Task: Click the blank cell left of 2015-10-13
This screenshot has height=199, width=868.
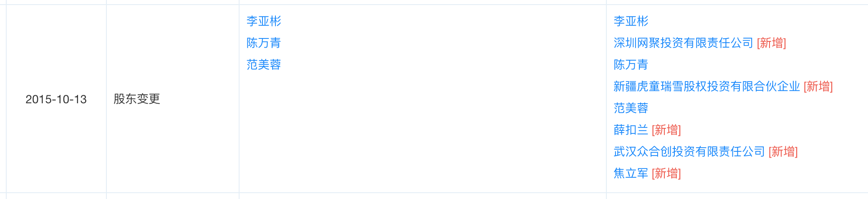Action: 3,99
